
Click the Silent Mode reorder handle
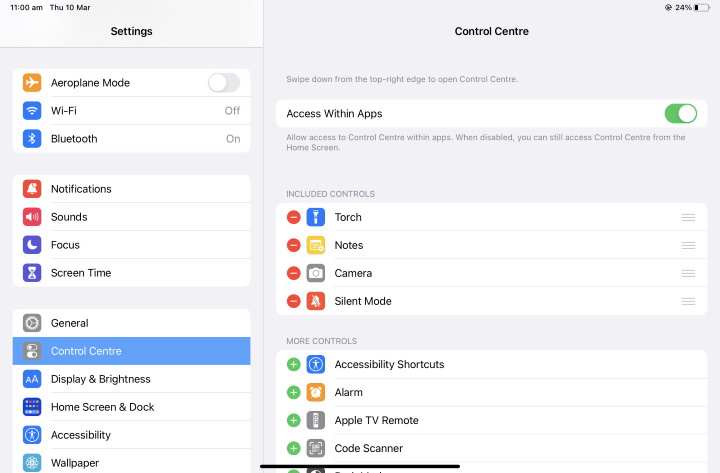[688, 301]
